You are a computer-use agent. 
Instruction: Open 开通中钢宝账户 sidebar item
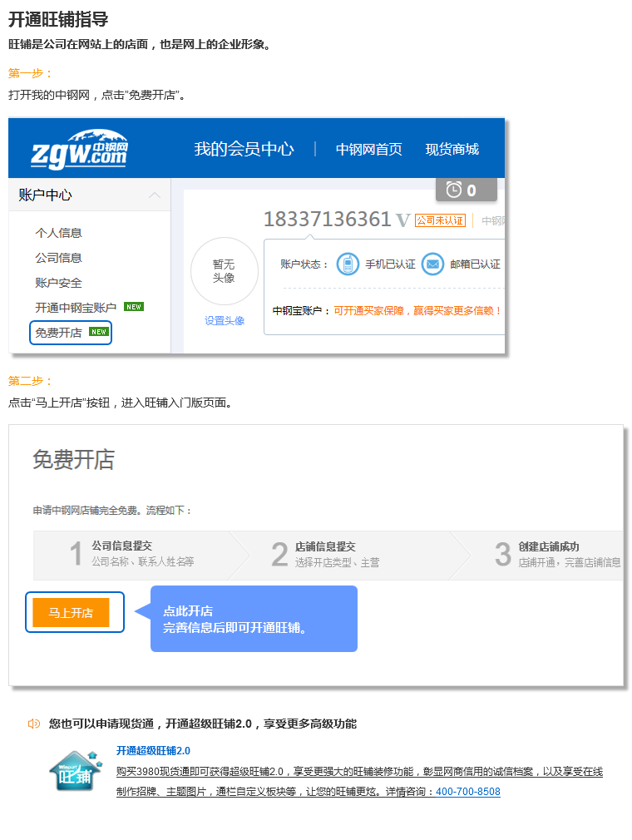[76, 308]
